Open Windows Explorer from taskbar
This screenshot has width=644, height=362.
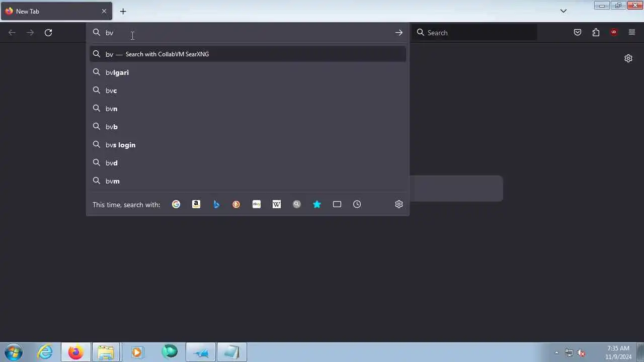pyautogui.click(x=106, y=352)
